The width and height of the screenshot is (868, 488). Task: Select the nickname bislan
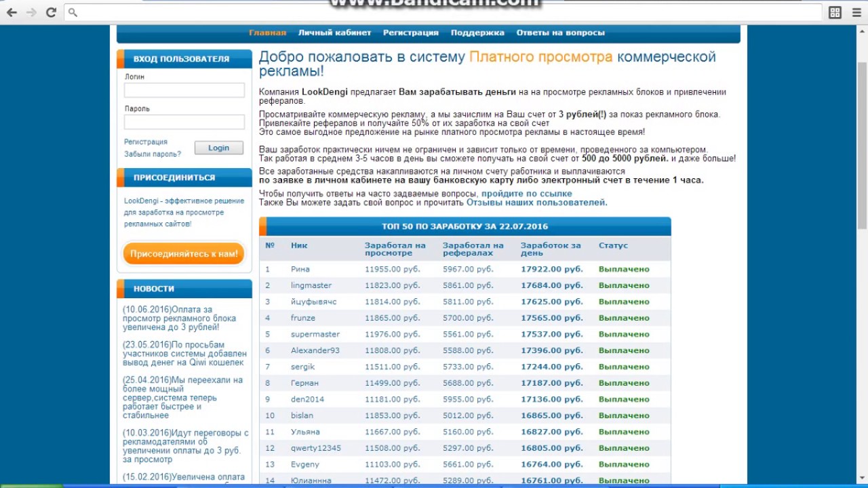(x=302, y=415)
